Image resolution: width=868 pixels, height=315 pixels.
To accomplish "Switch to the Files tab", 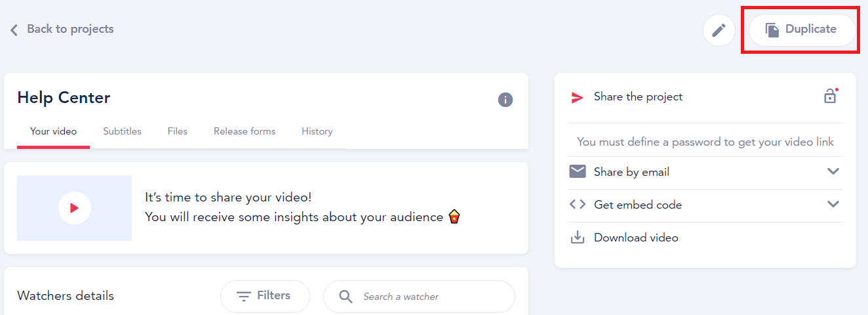I will coord(177,131).
